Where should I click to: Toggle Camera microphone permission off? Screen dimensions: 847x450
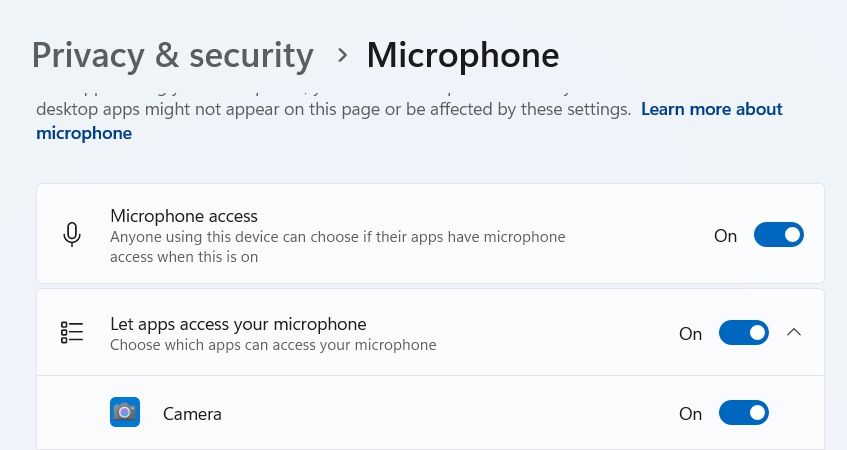(743, 413)
